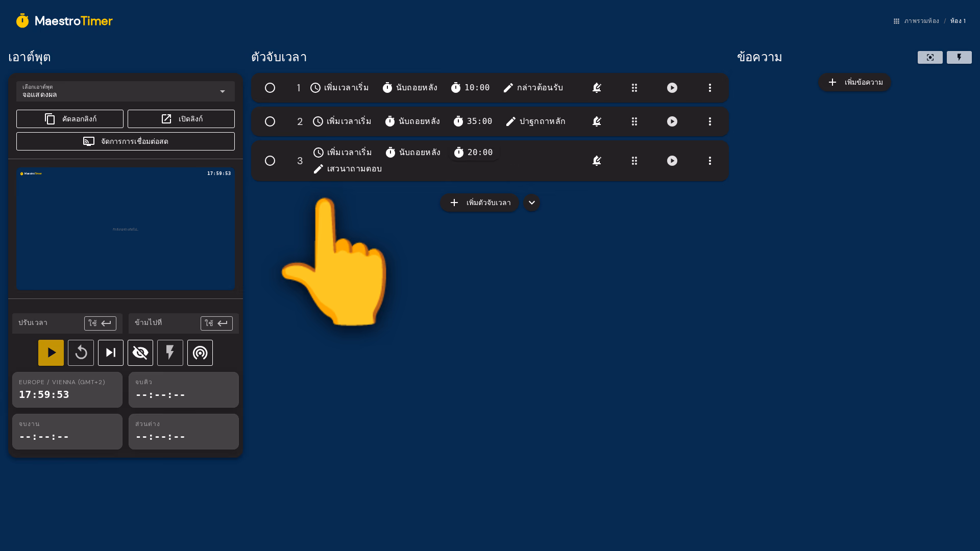Click the reset timer icon
Screen dimensions: 980x551
[x=81, y=353]
